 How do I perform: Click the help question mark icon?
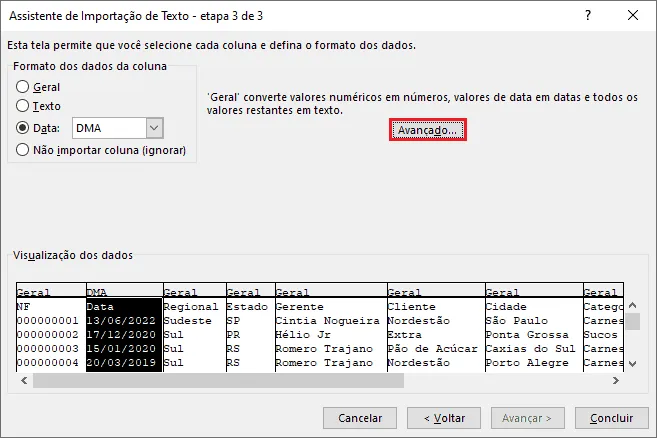[588, 16]
